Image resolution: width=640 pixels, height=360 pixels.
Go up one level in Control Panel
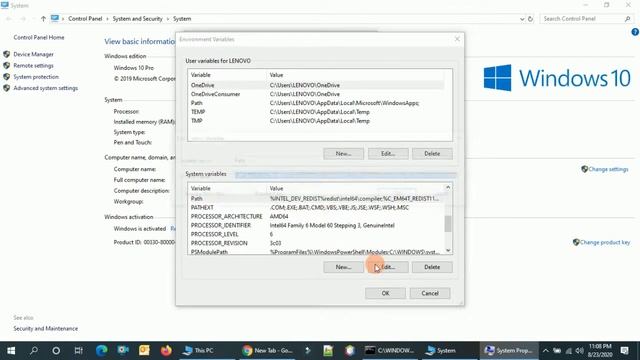click(x=43, y=19)
